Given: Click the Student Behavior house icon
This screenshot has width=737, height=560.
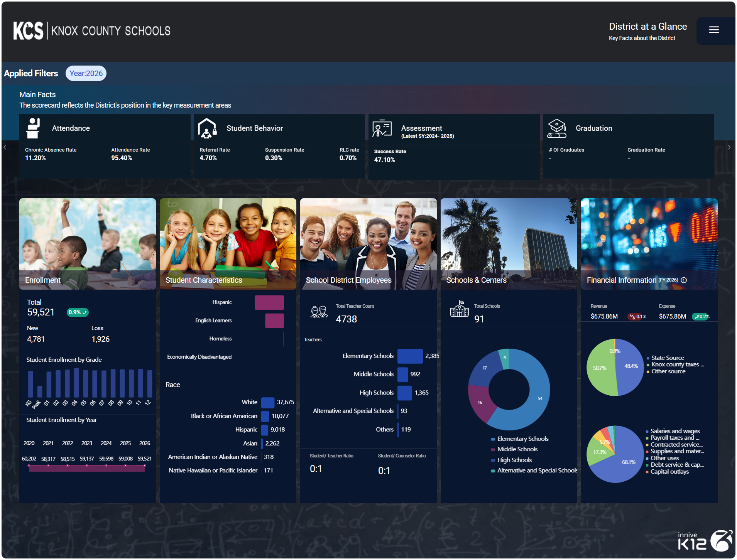Looking at the screenshot, I should [x=207, y=128].
